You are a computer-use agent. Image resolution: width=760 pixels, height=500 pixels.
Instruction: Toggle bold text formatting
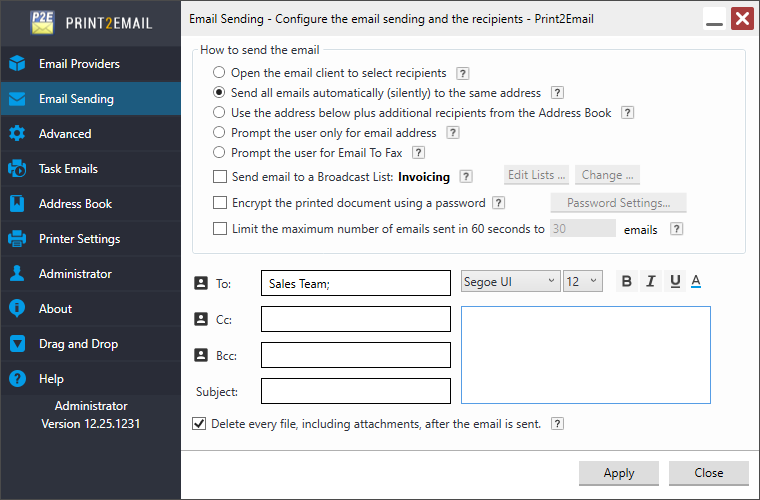[627, 282]
